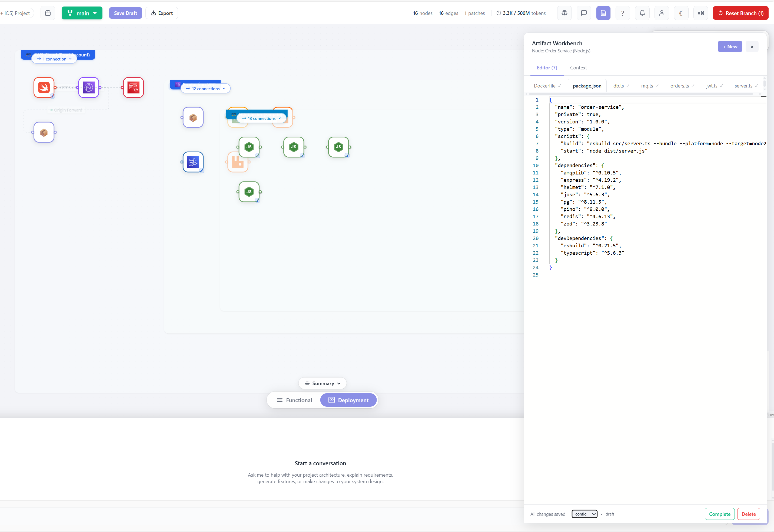Open the config dropdown near All changes saved
The height and width of the screenshot is (532, 774).
(x=584, y=514)
